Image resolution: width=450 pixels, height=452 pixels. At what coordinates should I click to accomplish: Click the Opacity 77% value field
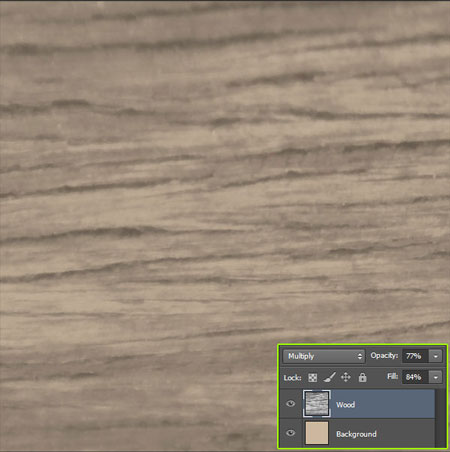[415, 356]
